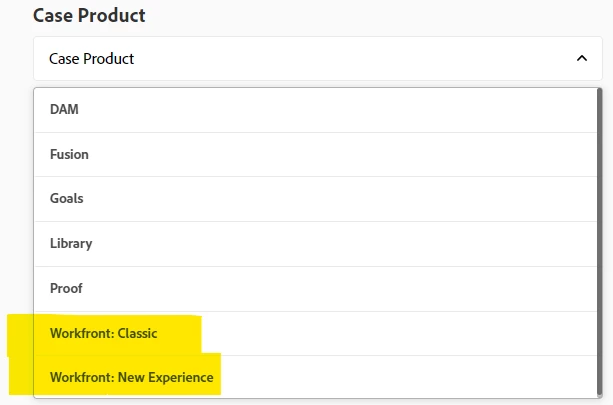This screenshot has width=613, height=405.
Task: Pick Goals as the case product
Action: [x=316, y=199]
